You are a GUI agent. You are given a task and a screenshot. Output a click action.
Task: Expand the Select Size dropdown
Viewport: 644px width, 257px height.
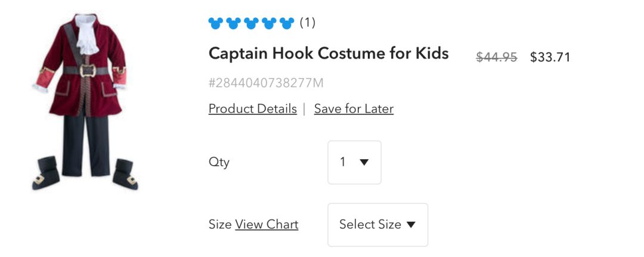(377, 225)
